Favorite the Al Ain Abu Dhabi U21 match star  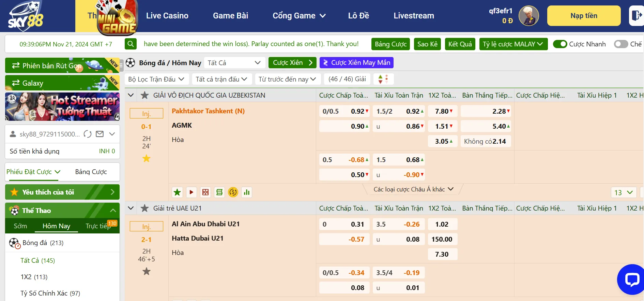[147, 271]
